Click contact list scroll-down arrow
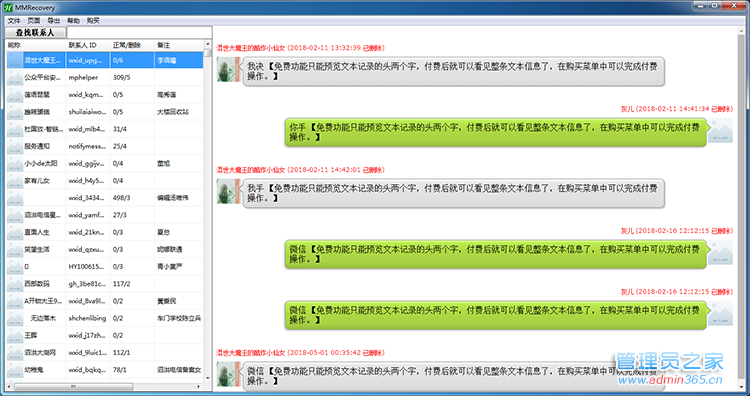This screenshot has width=750, height=396. (208, 378)
